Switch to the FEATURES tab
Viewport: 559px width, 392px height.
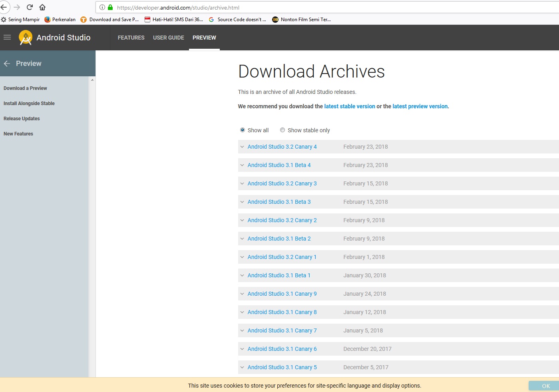click(x=131, y=38)
